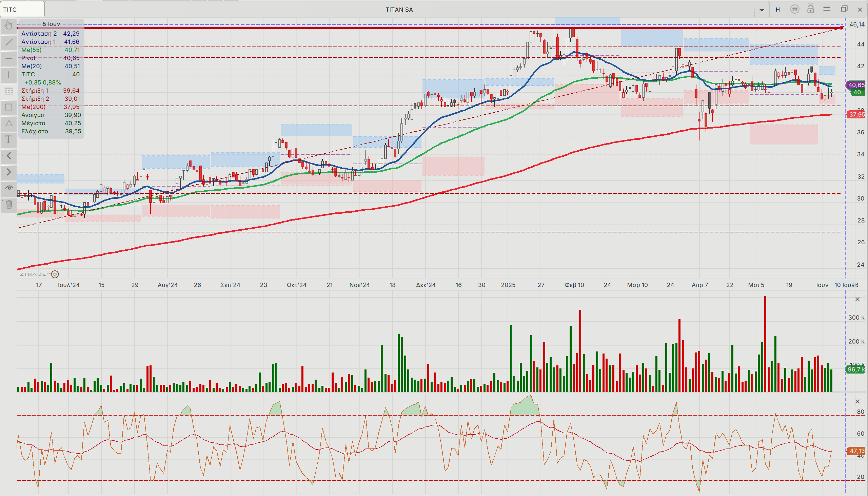868x496 pixels.
Task: Click the 'Οκτ'24' label on time axis
Action: [296, 285]
